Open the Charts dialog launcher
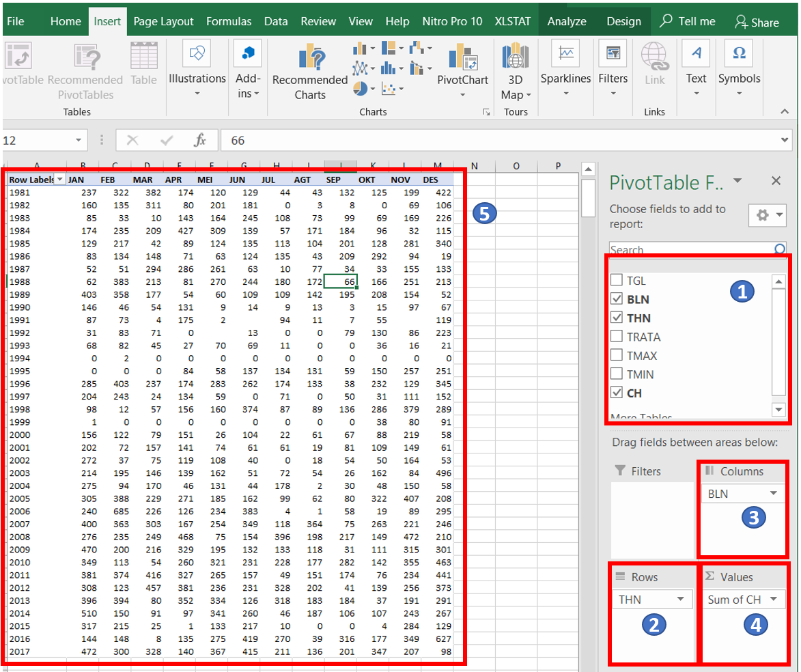 click(486, 112)
